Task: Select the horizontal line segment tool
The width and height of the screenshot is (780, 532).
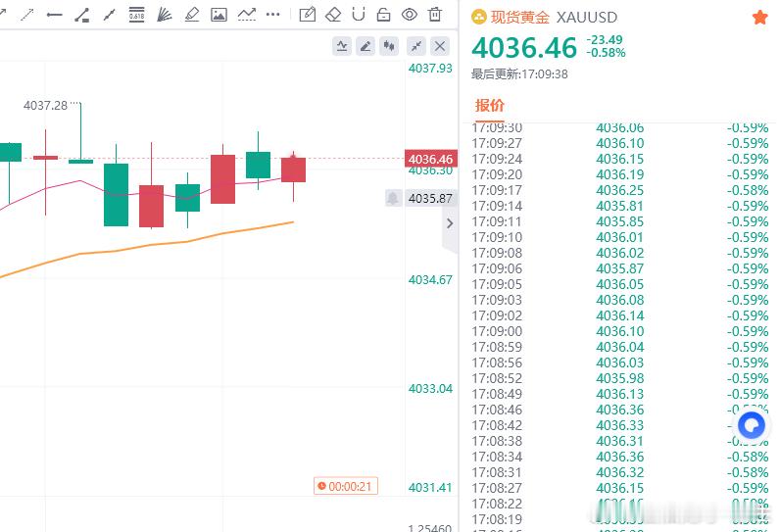Action: pos(54,15)
